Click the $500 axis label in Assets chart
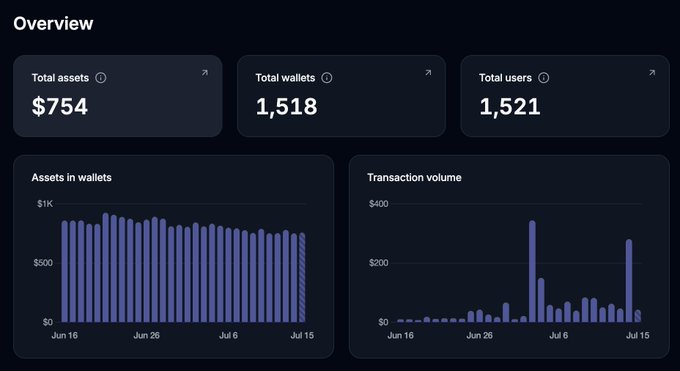The image size is (680, 371). [x=43, y=263]
